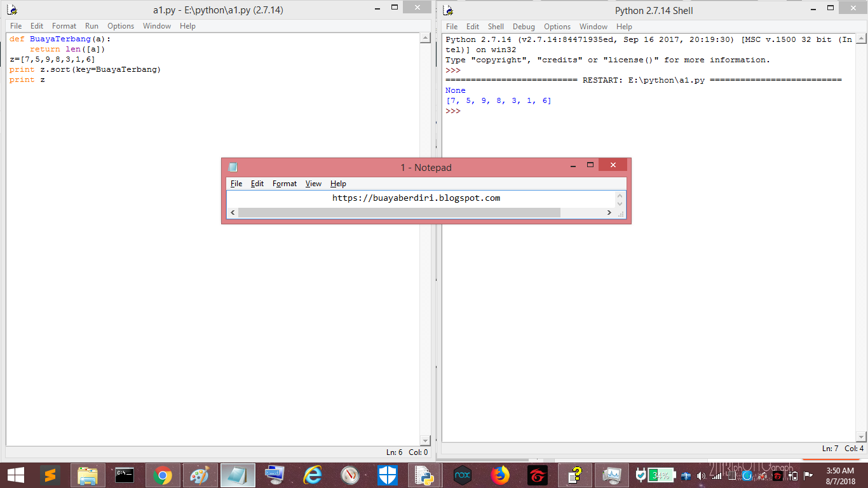Image resolution: width=868 pixels, height=488 pixels.
Task: Launch Google Chrome from the taskbar
Action: [162, 475]
